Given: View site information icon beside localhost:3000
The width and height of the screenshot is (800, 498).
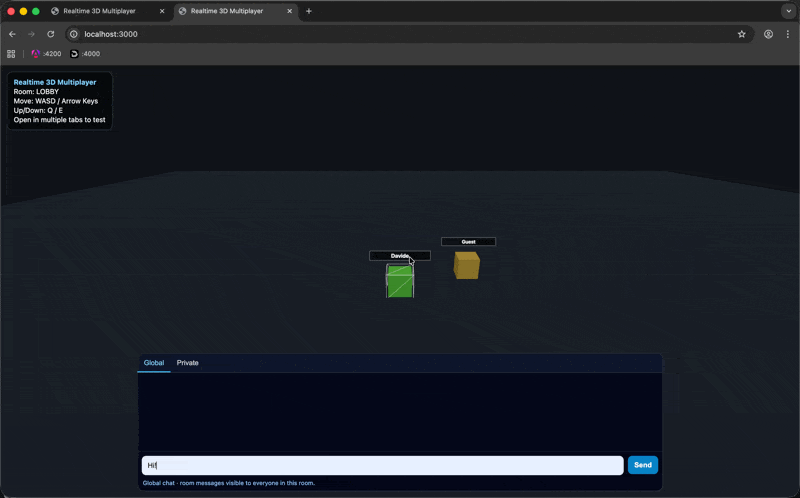Looking at the screenshot, I should pyautogui.click(x=73, y=34).
